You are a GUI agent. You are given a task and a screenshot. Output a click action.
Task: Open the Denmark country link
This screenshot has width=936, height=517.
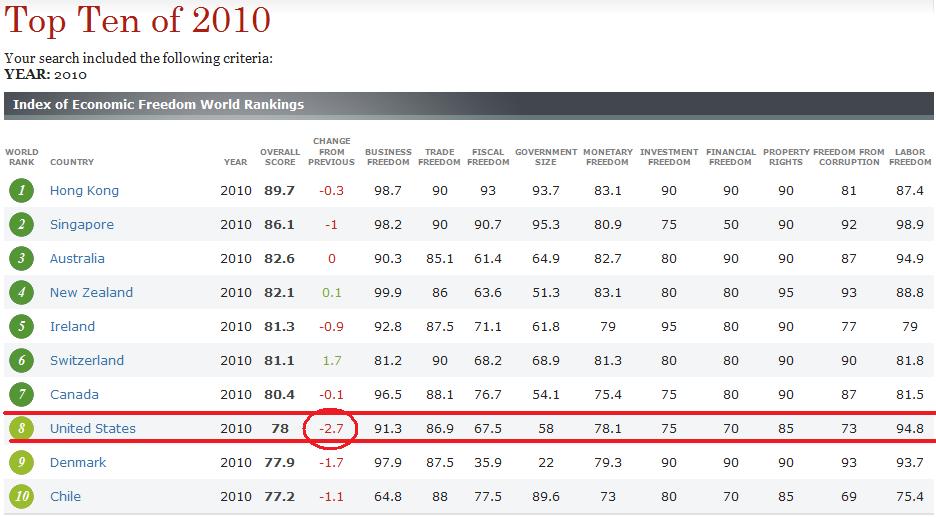click(78, 463)
